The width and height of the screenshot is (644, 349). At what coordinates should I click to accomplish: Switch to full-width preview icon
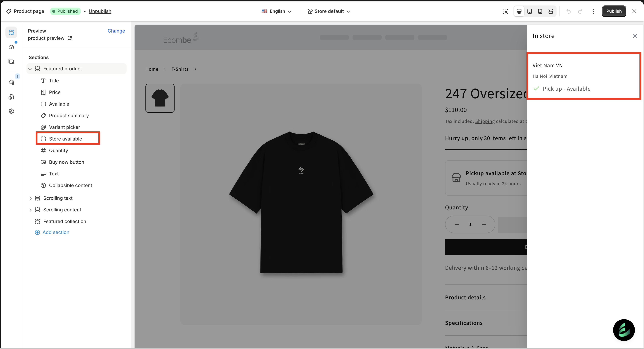(551, 11)
